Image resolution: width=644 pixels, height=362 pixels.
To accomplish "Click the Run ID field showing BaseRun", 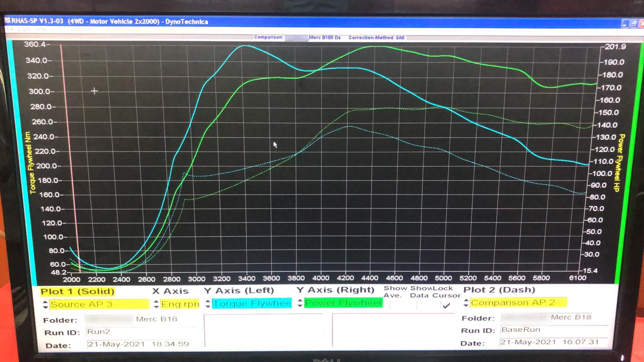I will (553, 330).
